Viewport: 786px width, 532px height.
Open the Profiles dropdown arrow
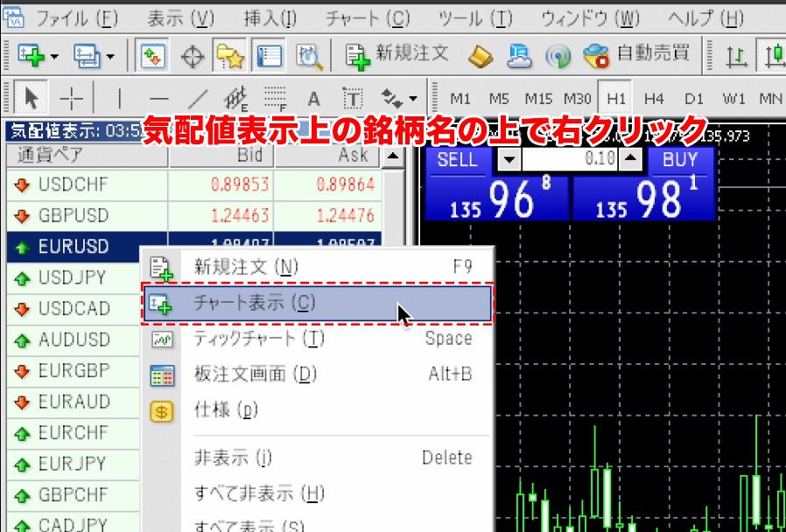click(110, 58)
